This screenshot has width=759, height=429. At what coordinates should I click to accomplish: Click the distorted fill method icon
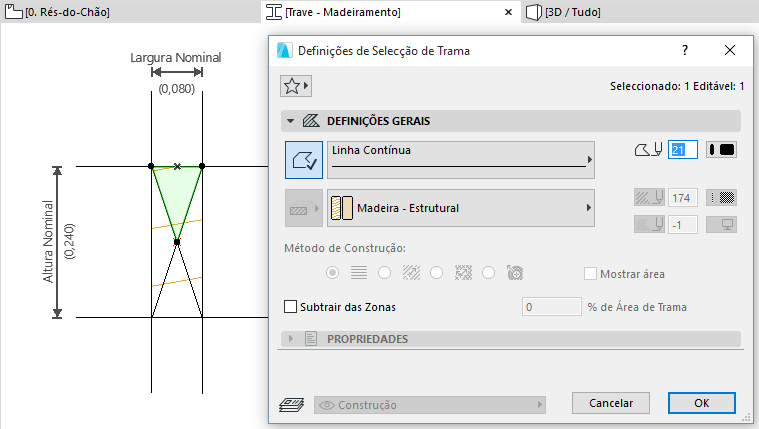pos(463,273)
